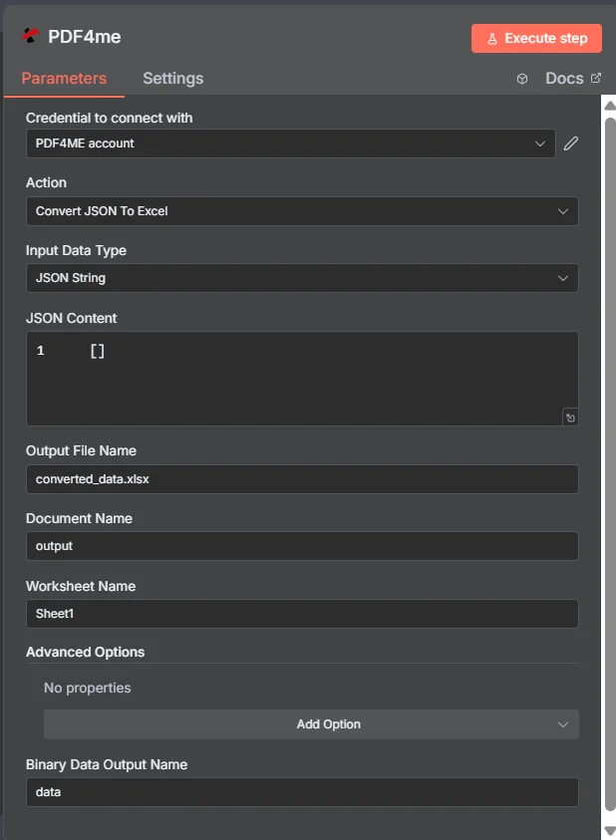
Task: Click the line number 1 in the editor
Action: pos(40,351)
